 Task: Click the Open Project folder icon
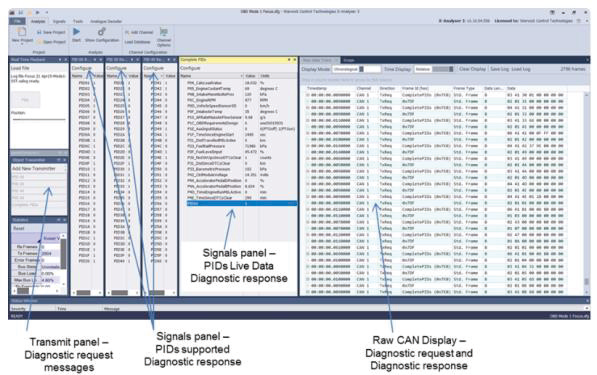(39, 41)
